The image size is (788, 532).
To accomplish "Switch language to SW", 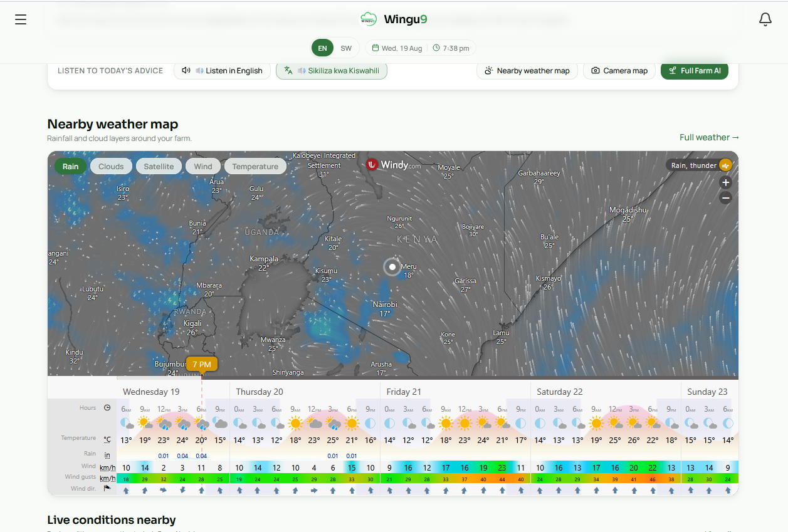I will (346, 48).
